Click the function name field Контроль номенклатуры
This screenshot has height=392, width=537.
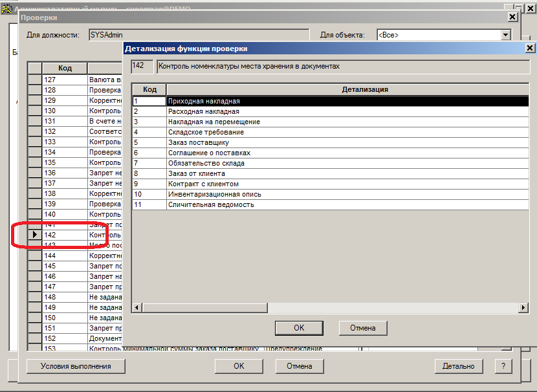(x=343, y=67)
